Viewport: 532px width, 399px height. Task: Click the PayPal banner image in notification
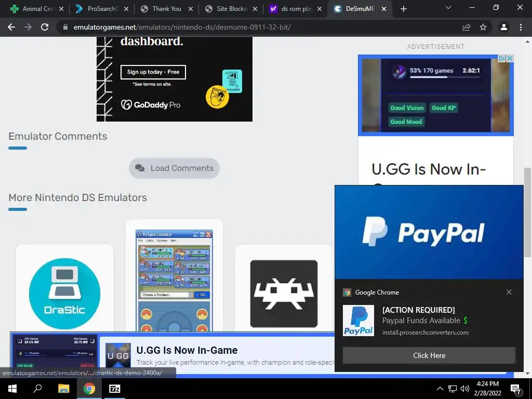[429, 232]
